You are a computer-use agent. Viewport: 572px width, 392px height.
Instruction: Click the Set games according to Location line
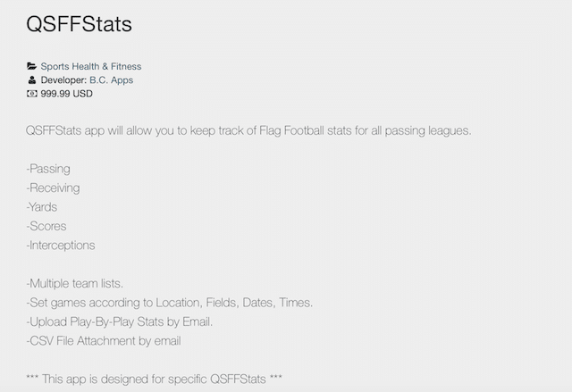pos(170,303)
